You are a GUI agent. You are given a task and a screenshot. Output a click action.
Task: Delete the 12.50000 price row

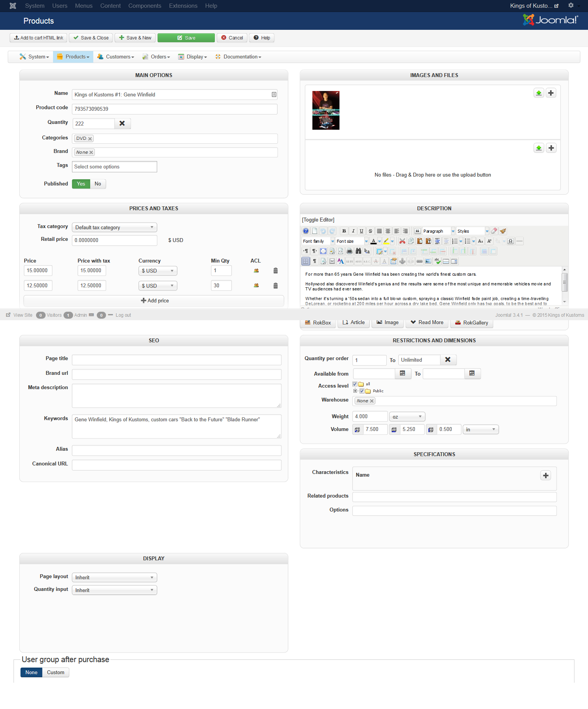pos(276,286)
